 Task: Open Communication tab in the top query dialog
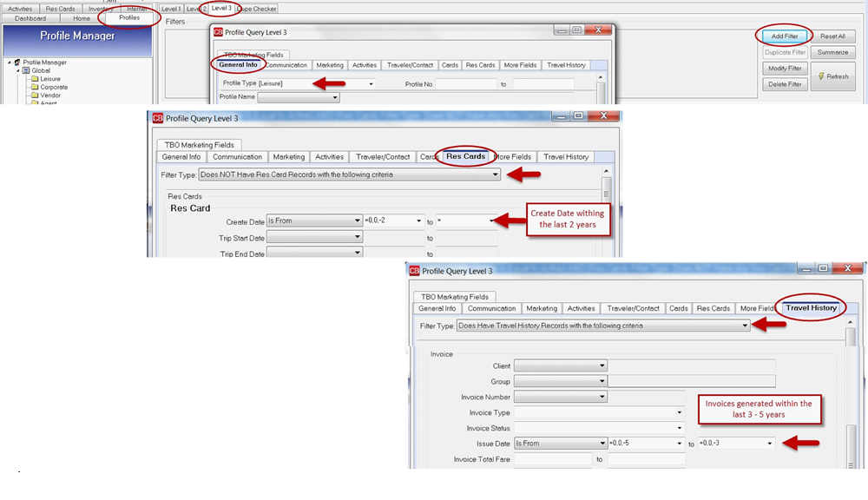pyautogui.click(x=286, y=65)
